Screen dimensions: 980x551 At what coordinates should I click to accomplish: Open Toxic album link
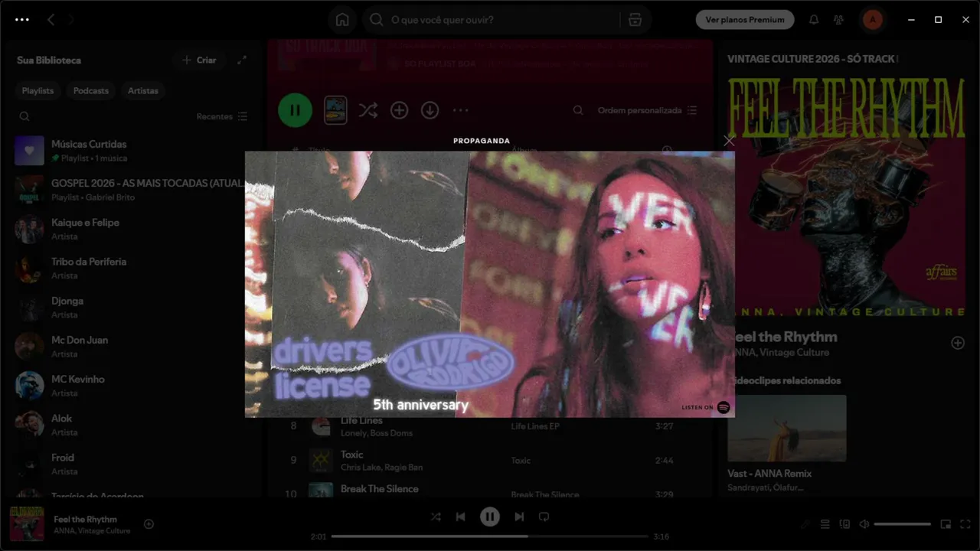[x=521, y=461]
